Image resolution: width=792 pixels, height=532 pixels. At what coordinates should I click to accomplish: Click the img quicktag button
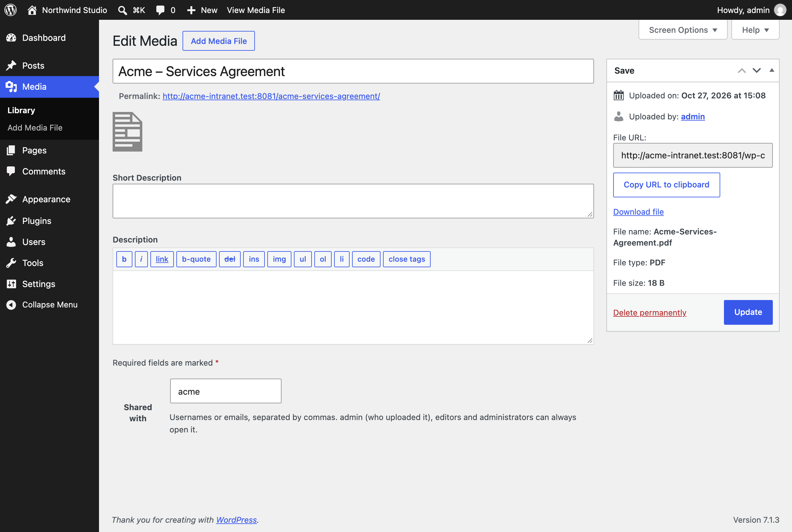point(279,259)
